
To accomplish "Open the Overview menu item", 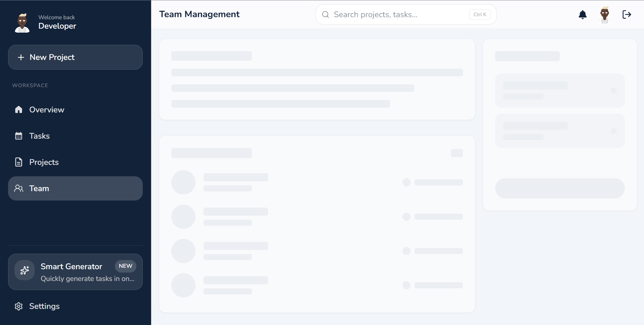I will 75,110.
